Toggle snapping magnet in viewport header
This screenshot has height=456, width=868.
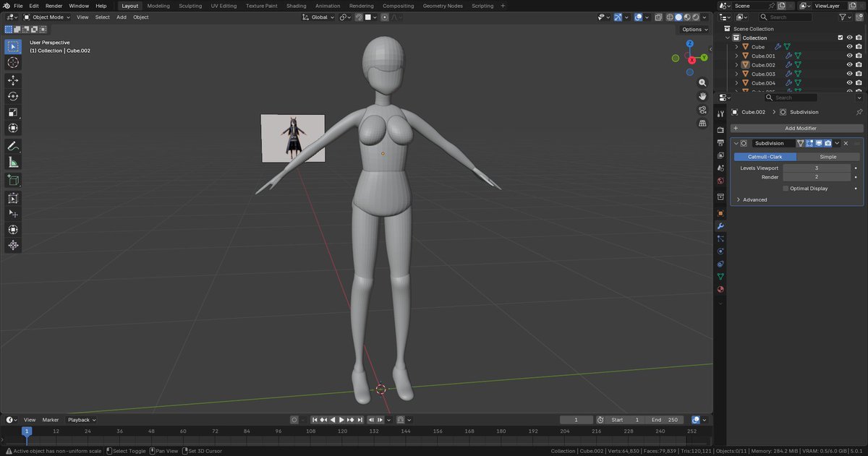tap(359, 17)
